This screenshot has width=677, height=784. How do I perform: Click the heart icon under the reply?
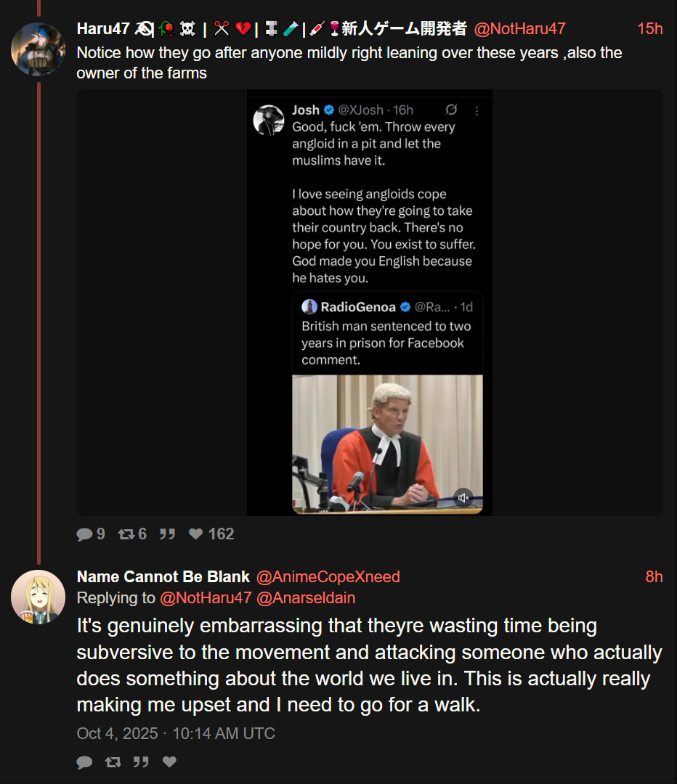(x=169, y=762)
